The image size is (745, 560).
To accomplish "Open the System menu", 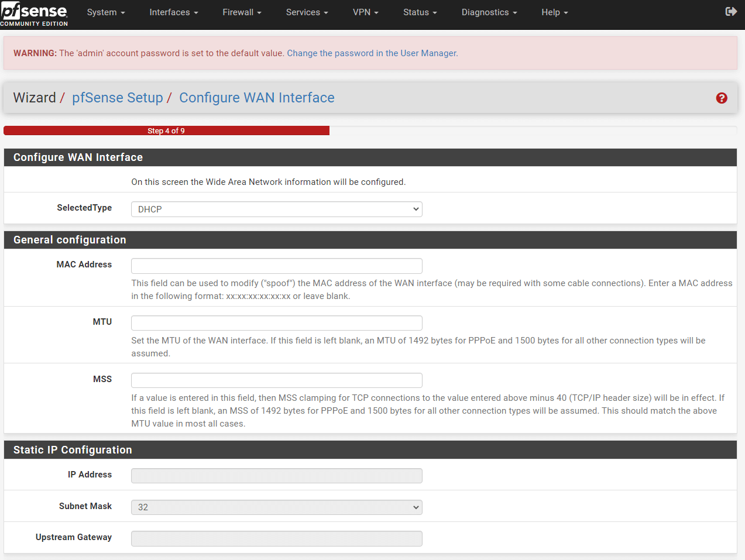I will coord(106,12).
